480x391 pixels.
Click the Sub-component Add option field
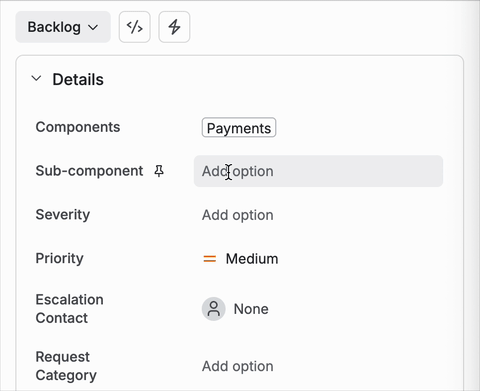coord(318,171)
